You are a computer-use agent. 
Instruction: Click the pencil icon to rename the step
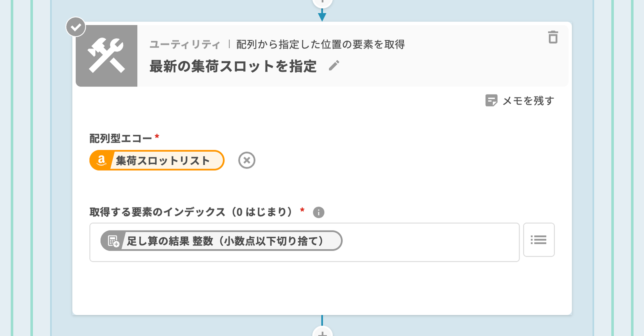click(x=334, y=66)
